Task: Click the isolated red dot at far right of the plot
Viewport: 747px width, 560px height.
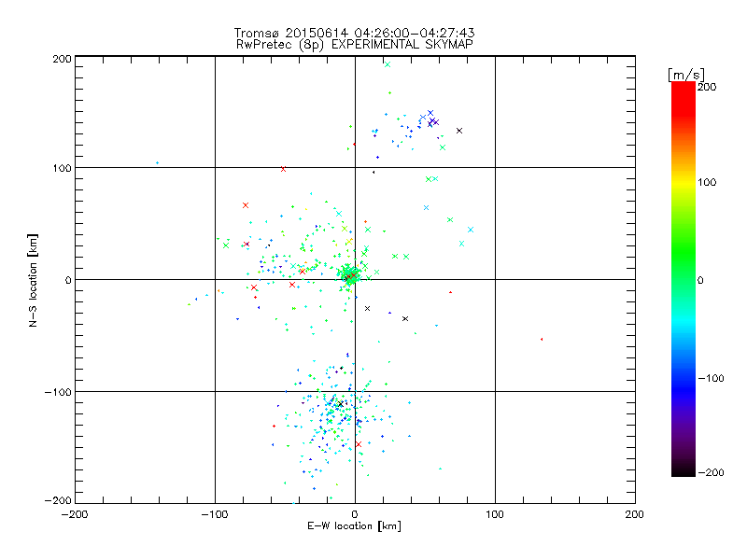Action: pyautogui.click(x=542, y=339)
